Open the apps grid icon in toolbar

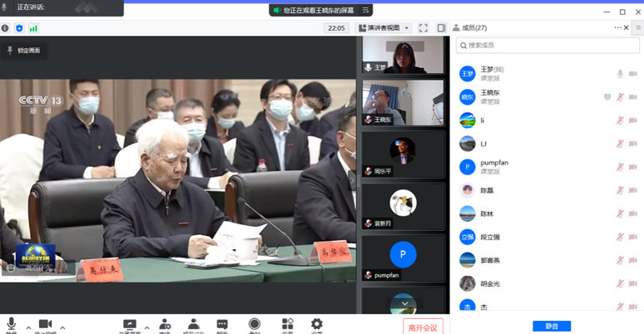coord(287,324)
